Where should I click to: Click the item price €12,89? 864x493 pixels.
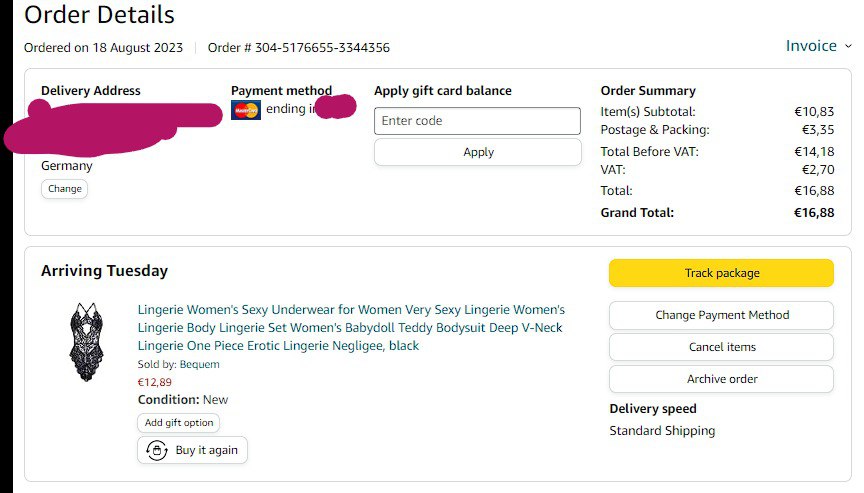click(155, 382)
